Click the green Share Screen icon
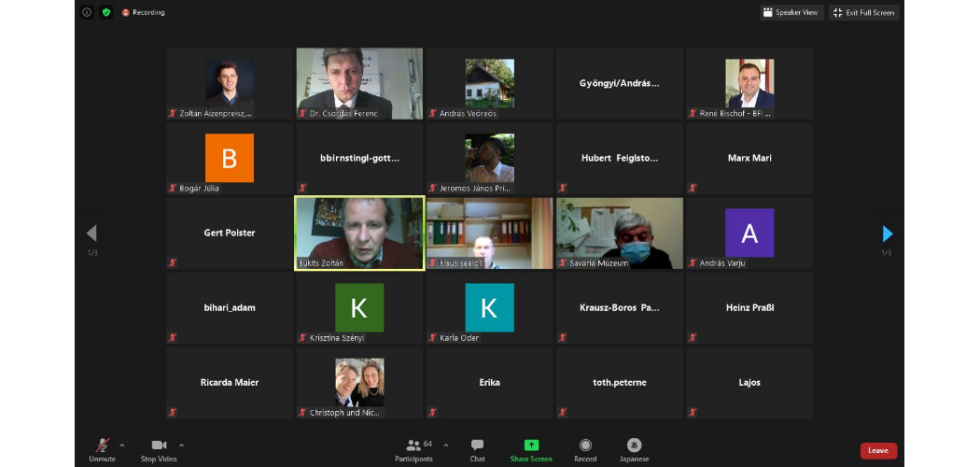Image resolution: width=980 pixels, height=467 pixels. click(531, 446)
